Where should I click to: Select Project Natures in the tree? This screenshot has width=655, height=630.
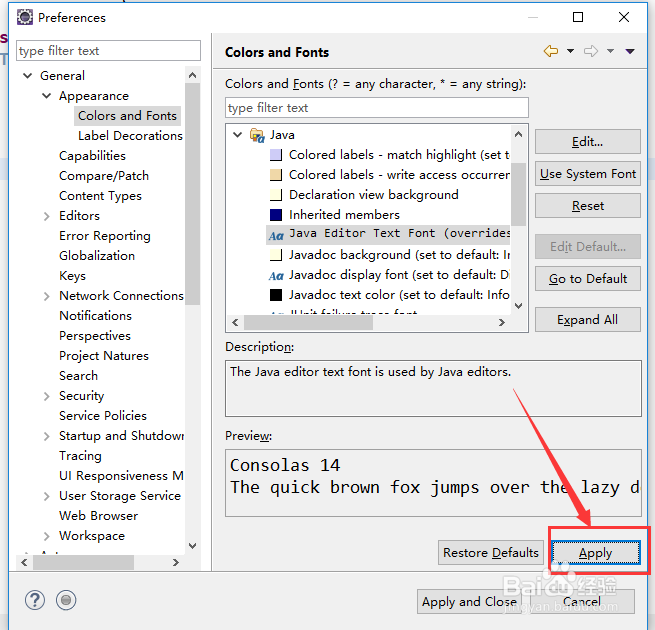coord(104,356)
